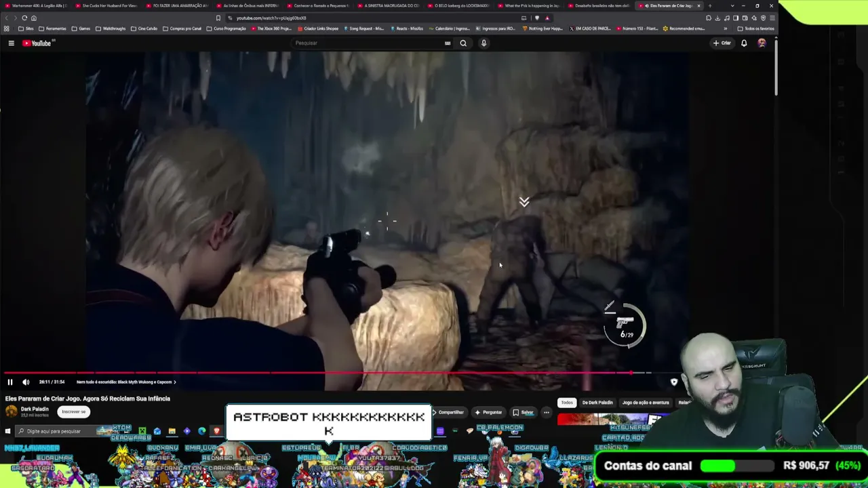Open the Brave Shields lion icon

pyautogui.click(x=537, y=18)
